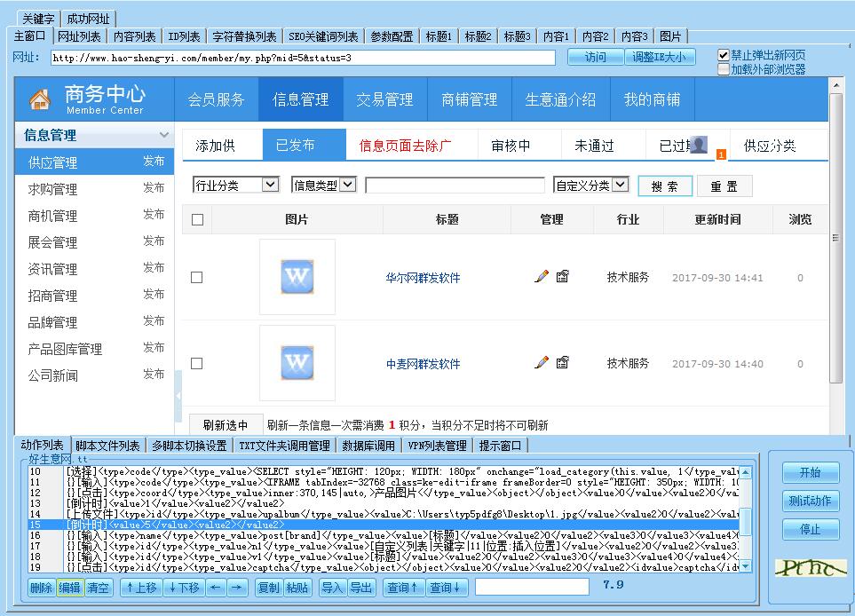Click the 搜索 button
This screenshot has height=616, width=855.
[x=665, y=186]
